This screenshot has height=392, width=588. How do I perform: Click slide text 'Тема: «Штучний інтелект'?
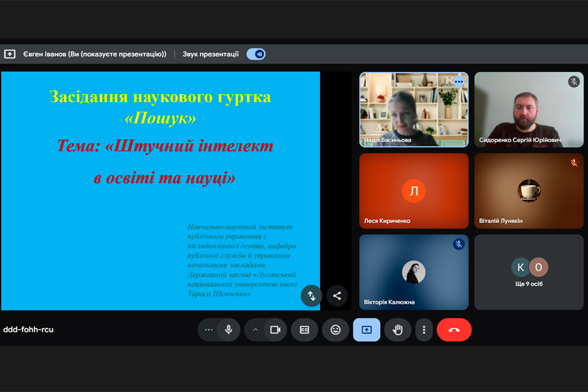(165, 146)
